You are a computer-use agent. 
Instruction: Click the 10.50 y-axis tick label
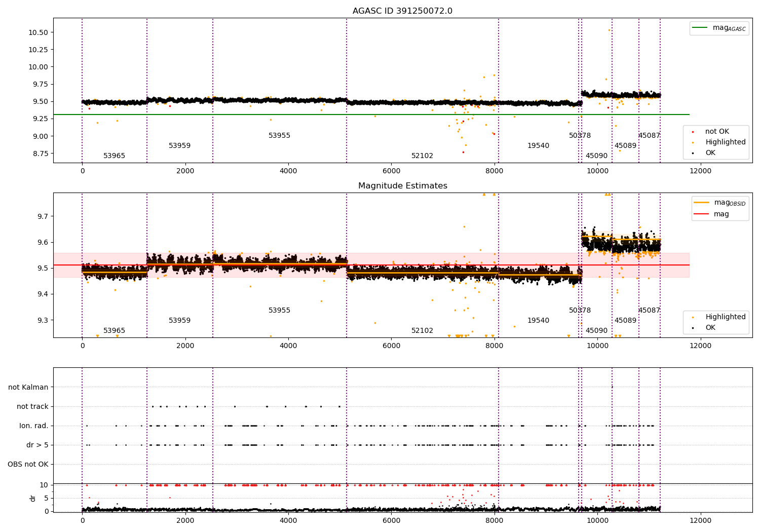tap(38, 32)
